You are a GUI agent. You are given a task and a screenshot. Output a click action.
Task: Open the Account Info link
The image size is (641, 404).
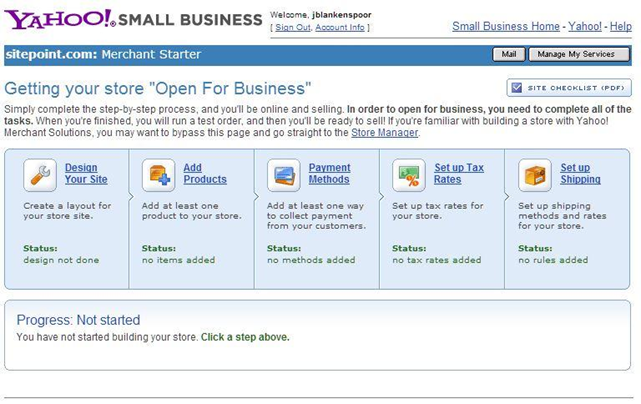[x=339, y=27]
